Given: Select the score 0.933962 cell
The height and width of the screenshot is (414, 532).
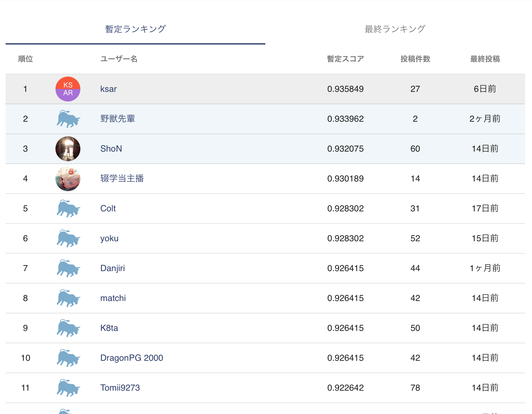Looking at the screenshot, I should pos(345,119).
